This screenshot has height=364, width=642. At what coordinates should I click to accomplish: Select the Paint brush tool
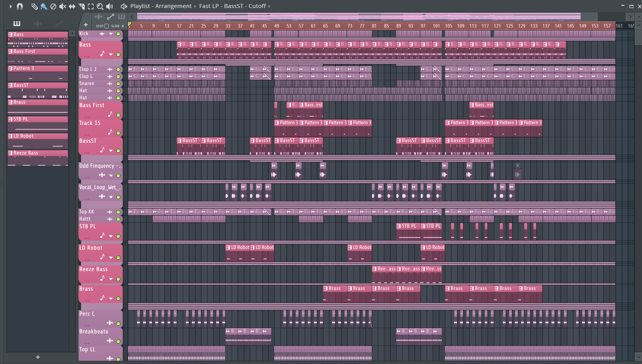(44, 6)
